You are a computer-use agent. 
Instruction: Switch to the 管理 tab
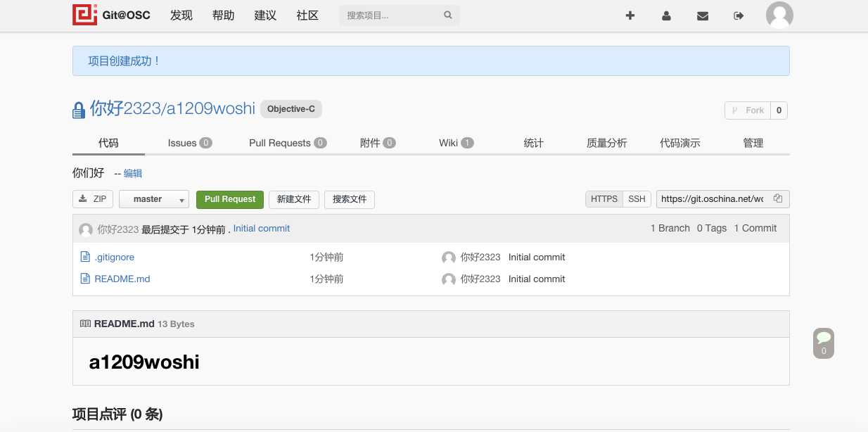[x=753, y=143]
